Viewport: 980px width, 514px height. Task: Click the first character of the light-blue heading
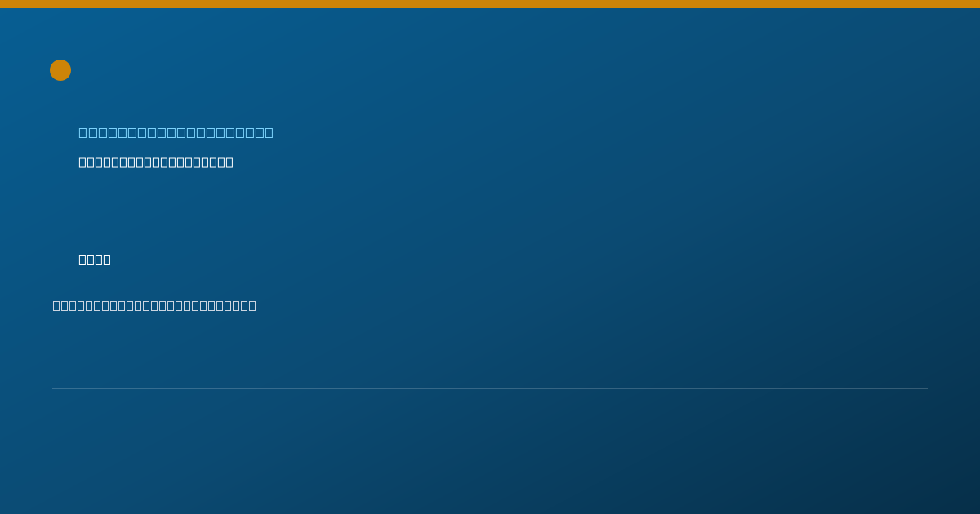point(83,132)
